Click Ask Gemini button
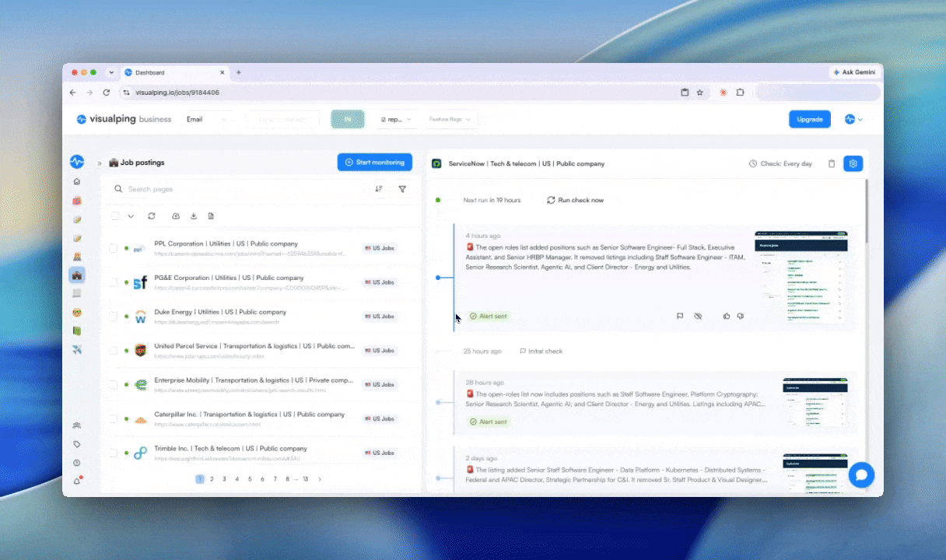This screenshot has width=946, height=560. (x=853, y=72)
